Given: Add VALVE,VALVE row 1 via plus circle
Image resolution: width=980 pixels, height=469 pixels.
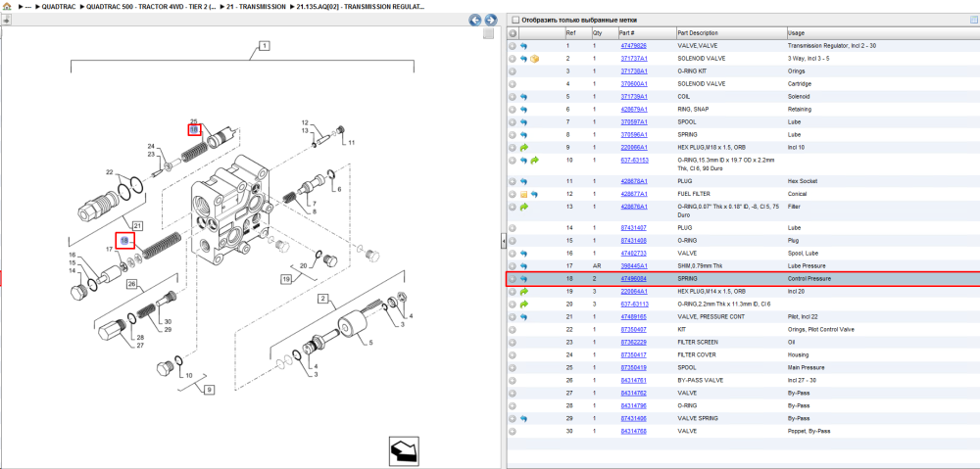Looking at the screenshot, I should 513,46.
